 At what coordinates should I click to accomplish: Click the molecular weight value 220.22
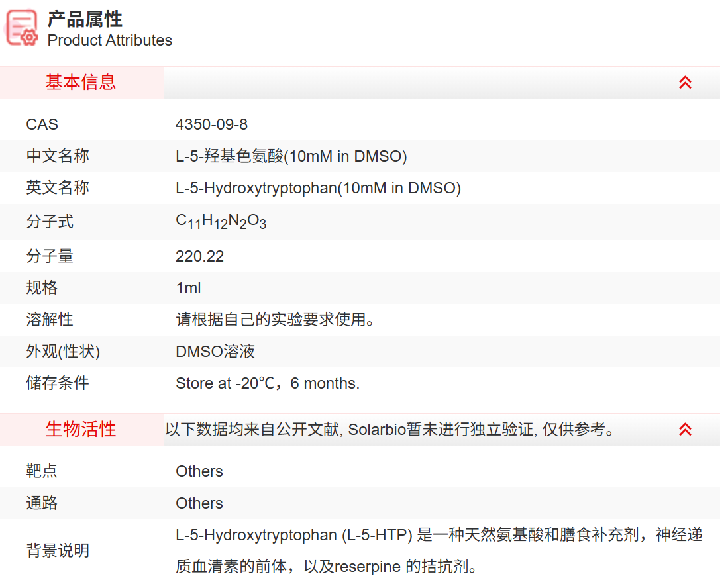199,256
